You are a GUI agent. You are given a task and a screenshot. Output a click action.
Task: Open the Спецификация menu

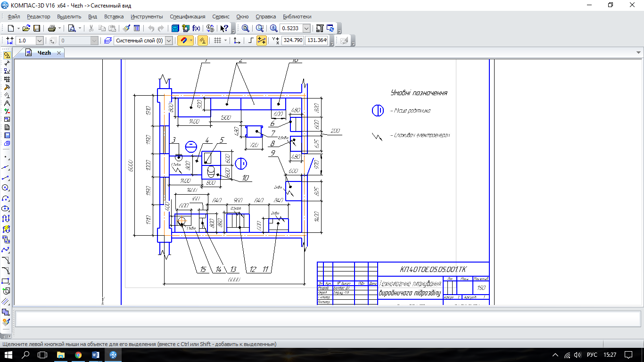pyautogui.click(x=187, y=16)
